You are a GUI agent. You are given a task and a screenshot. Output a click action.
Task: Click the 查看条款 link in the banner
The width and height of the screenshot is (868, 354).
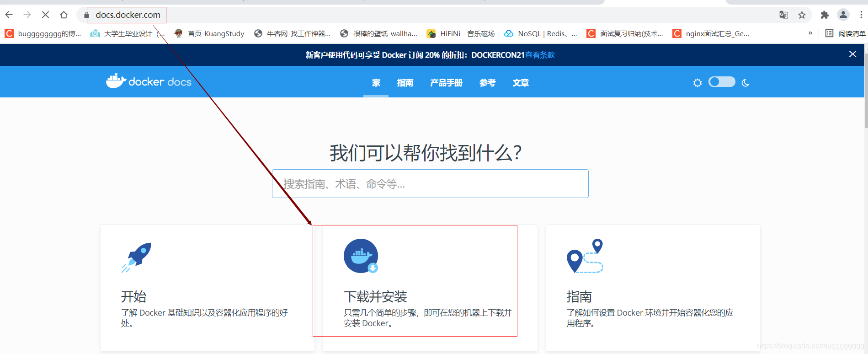coord(540,55)
